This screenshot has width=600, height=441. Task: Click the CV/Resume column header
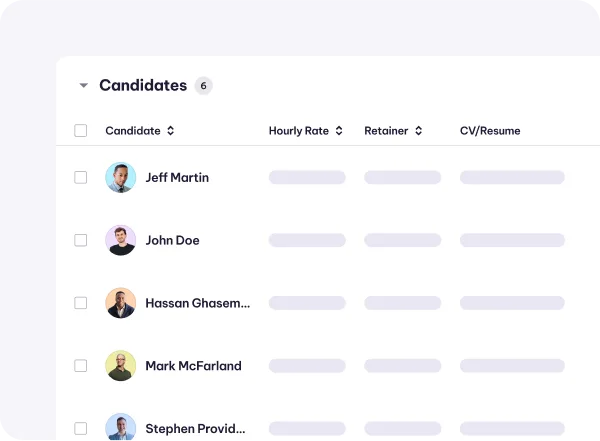coord(490,131)
